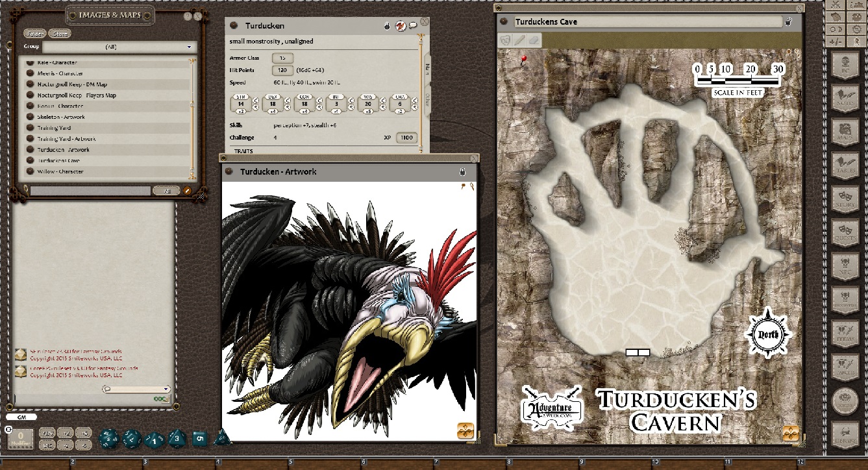Toggle the DIS disadvantage button
The width and height of the screenshot is (868, 470).
48,445
